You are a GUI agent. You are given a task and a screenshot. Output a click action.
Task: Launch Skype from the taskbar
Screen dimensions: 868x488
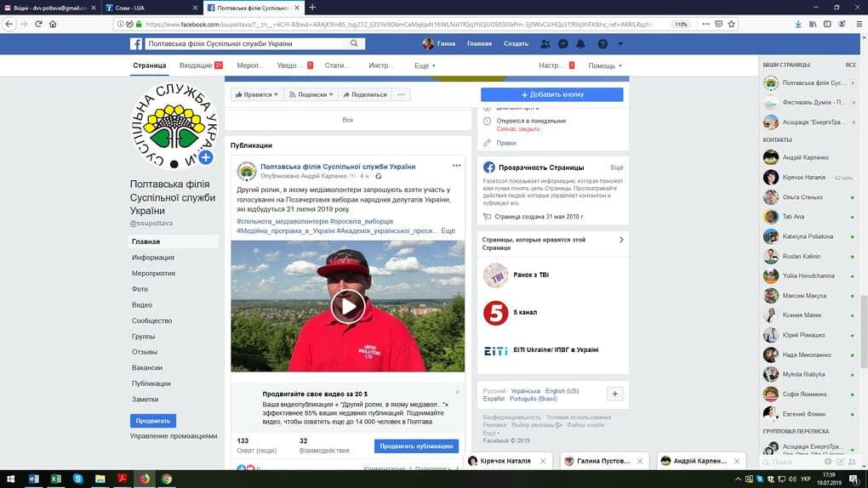coord(78,479)
